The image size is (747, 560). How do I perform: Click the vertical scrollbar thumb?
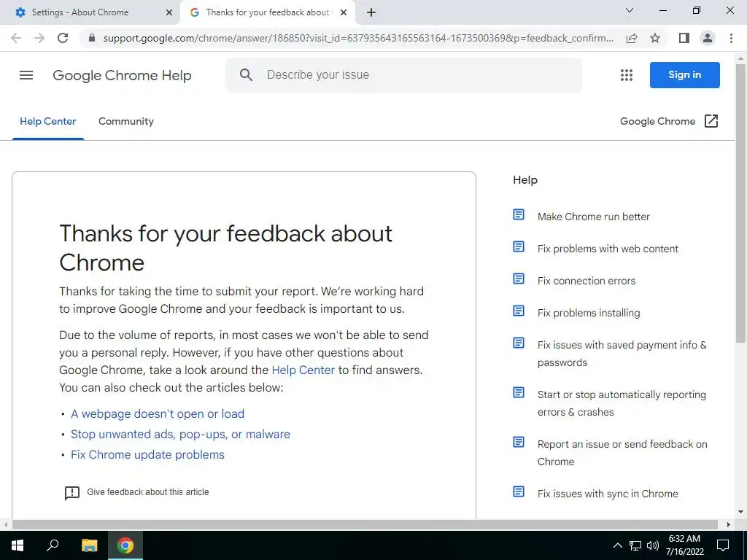pyautogui.click(x=740, y=203)
